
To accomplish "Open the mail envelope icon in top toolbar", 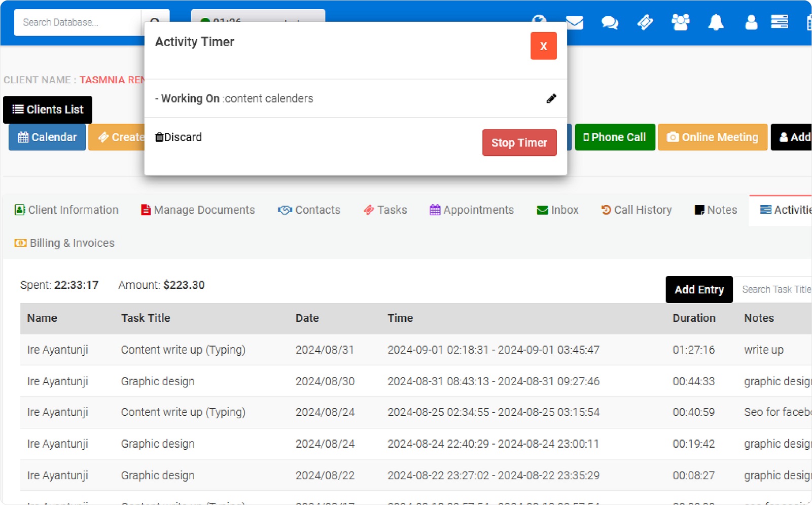I will pyautogui.click(x=574, y=22).
